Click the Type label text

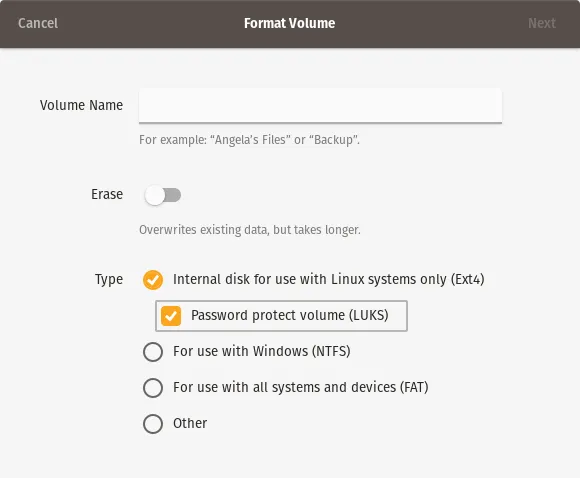(109, 280)
